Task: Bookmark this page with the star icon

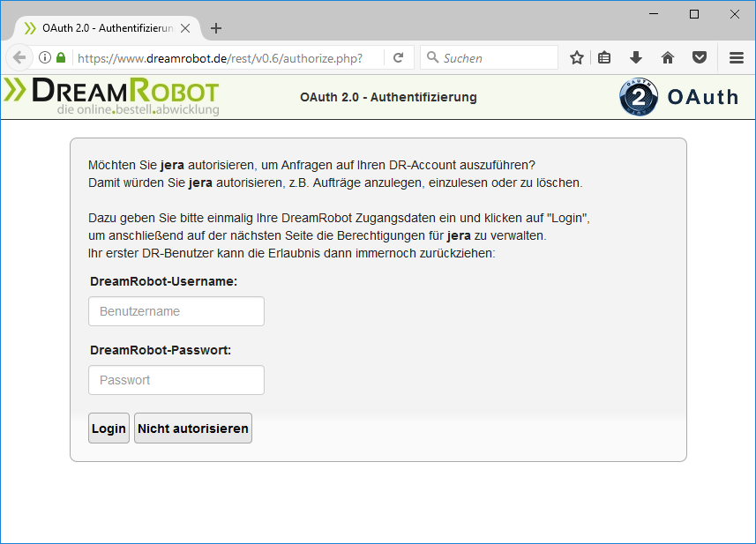Action: (x=577, y=57)
